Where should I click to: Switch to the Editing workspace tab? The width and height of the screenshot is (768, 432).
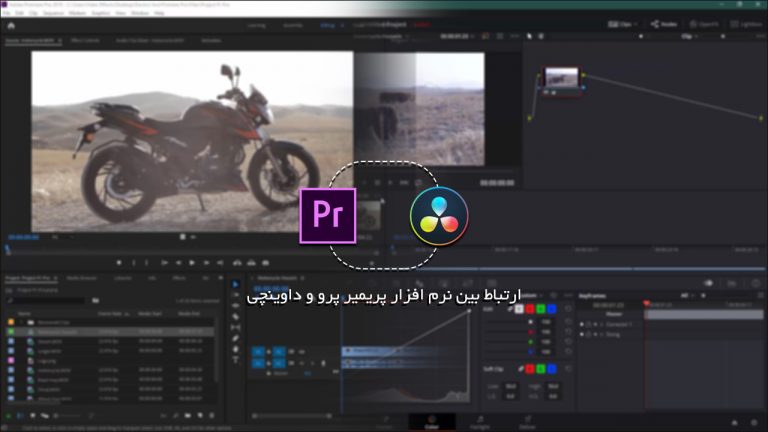point(327,25)
